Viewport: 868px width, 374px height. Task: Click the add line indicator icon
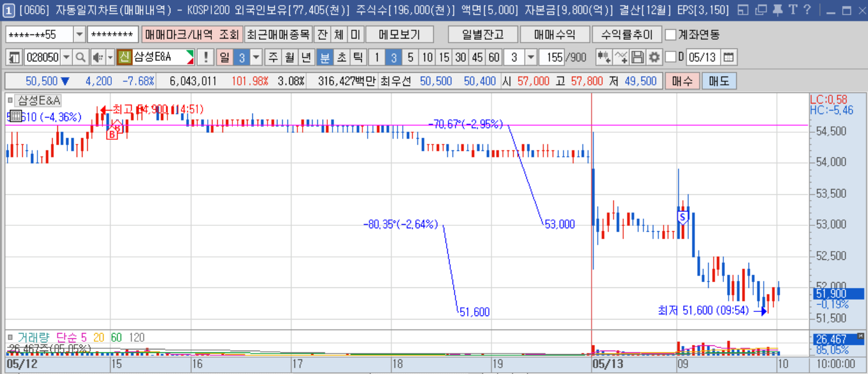click(x=622, y=57)
